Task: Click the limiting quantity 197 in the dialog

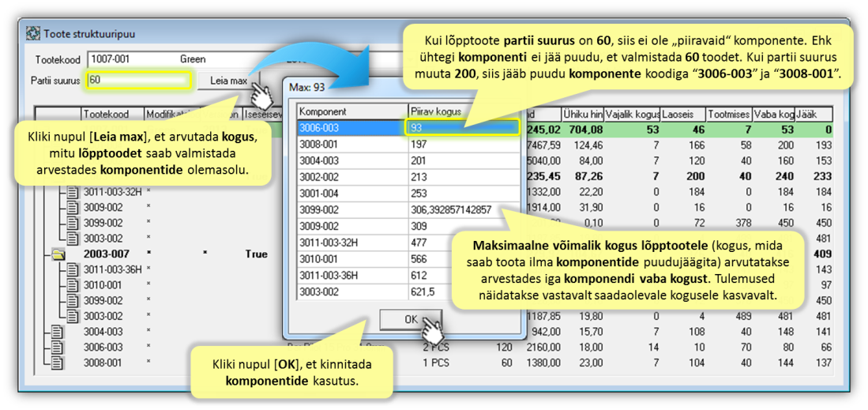Action: pos(419,144)
